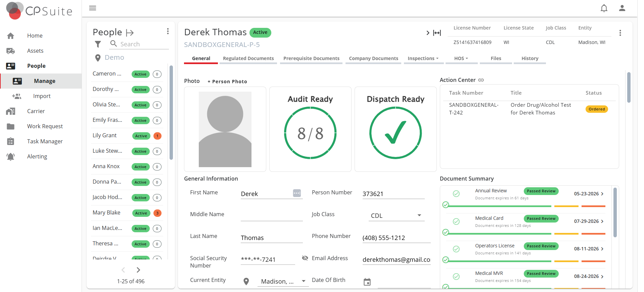Switch to the Regulated Documents tab
644x292 pixels.
248,58
